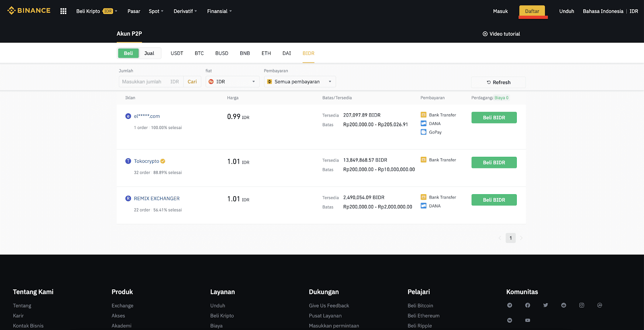Click the Give Us Feedback footer link
Screen dimensions: 644x330
pyautogui.click(x=329, y=306)
